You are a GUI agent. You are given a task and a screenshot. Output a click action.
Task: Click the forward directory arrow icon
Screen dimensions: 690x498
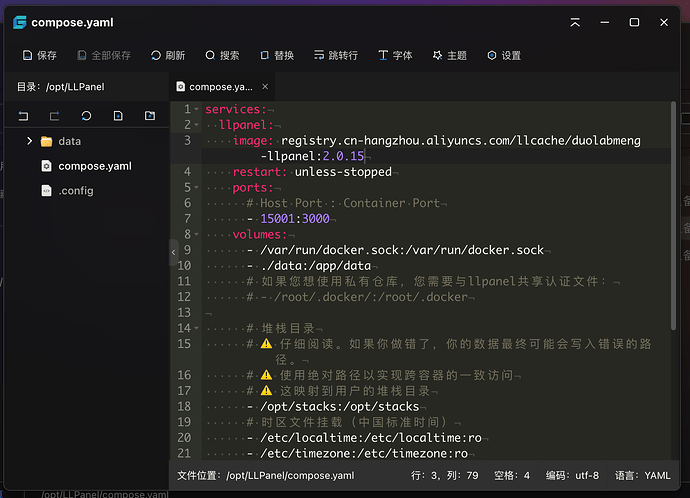54,116
